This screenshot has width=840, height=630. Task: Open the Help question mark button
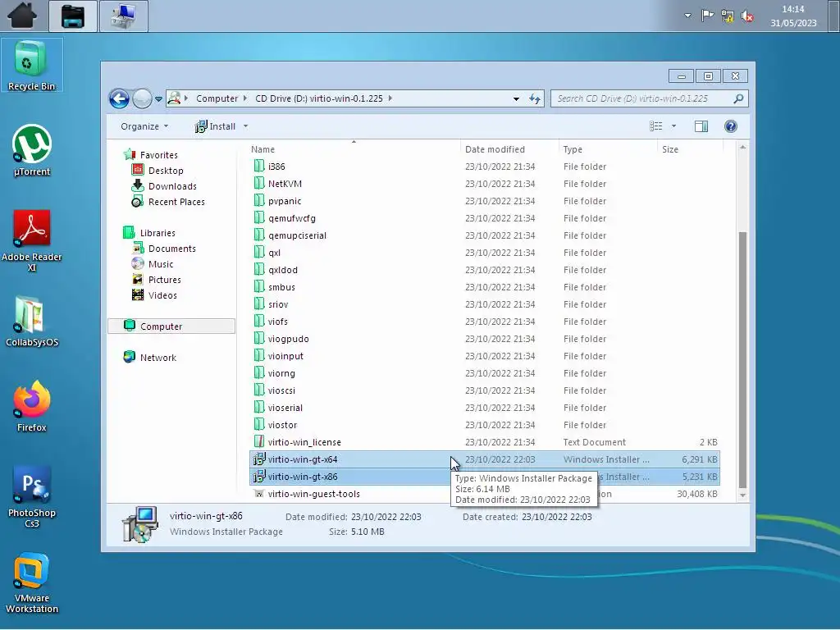click(x=731, y=126)
